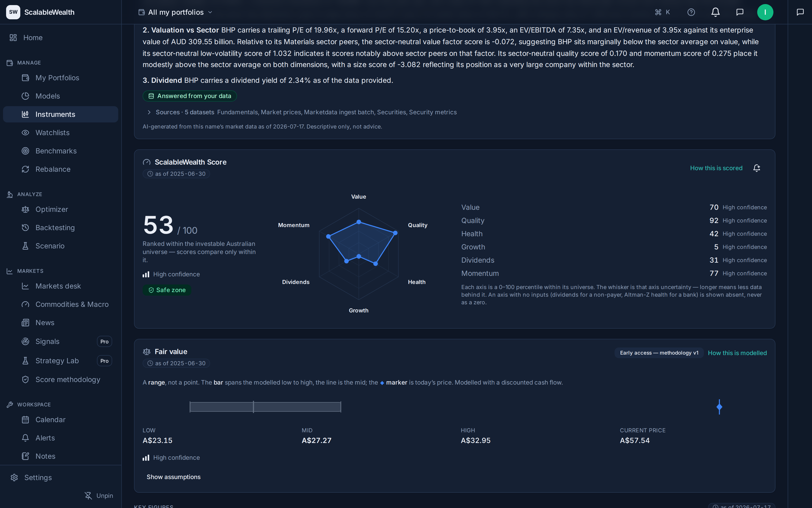
Task: Click the Notes pencil icon
Action: click(25, 456)
